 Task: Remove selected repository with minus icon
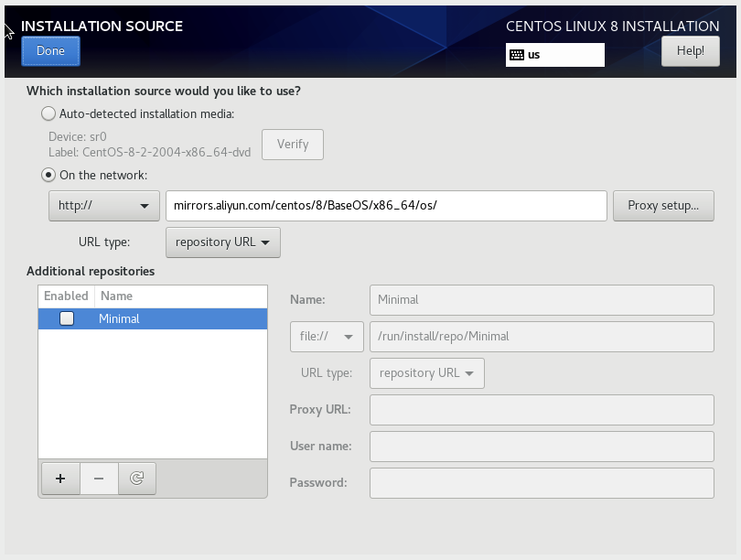point(99,479)
